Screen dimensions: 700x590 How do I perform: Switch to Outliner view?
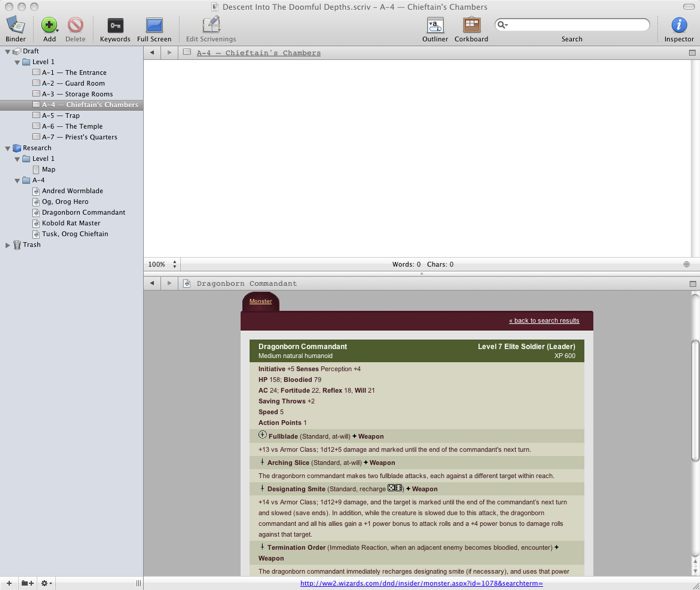click(435, 25)
